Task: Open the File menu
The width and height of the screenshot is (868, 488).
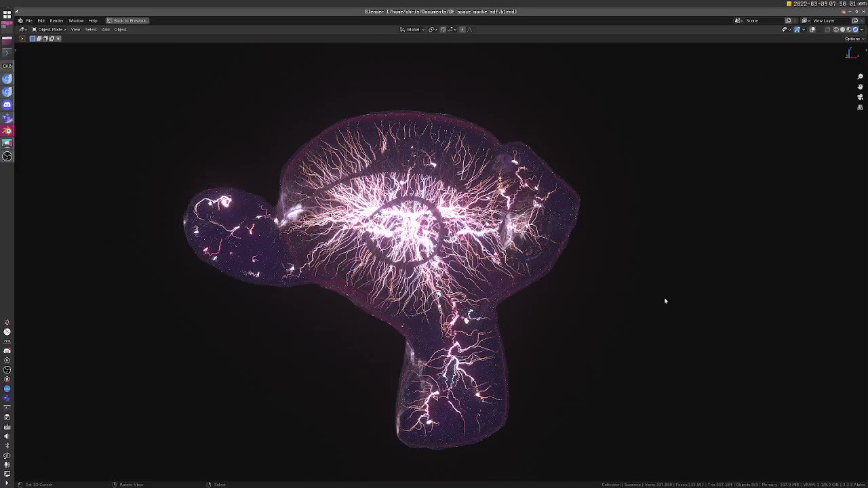Action: [x=29, y=20]
